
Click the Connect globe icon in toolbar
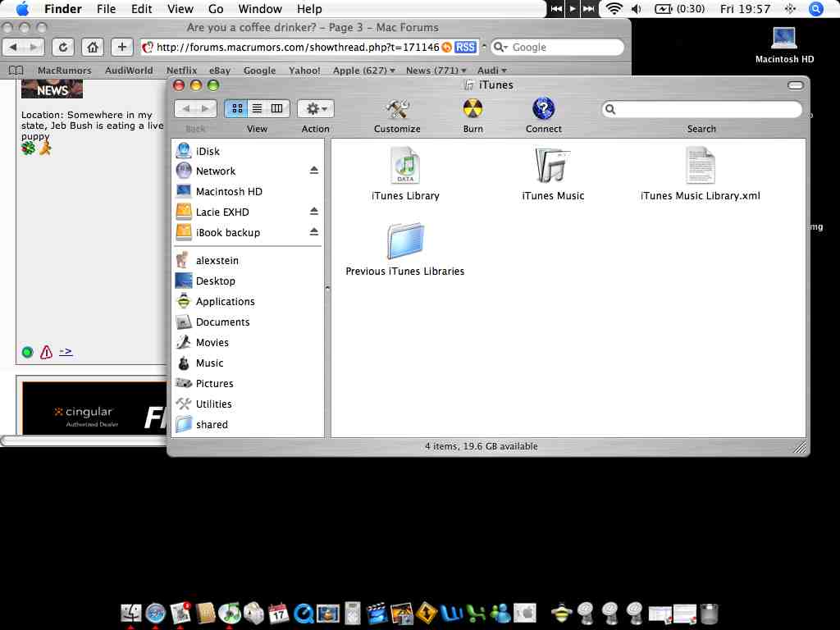543,109
